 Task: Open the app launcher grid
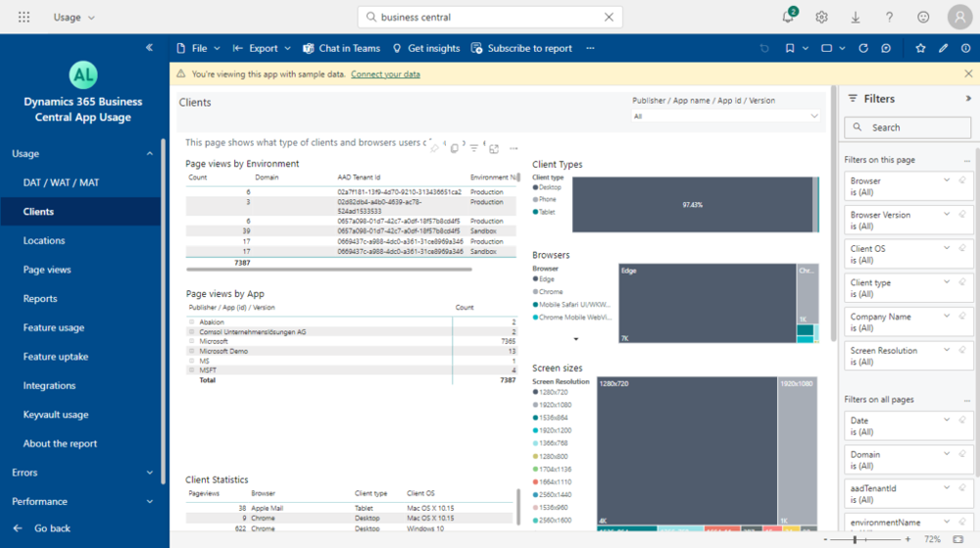[x=24, y=17]
